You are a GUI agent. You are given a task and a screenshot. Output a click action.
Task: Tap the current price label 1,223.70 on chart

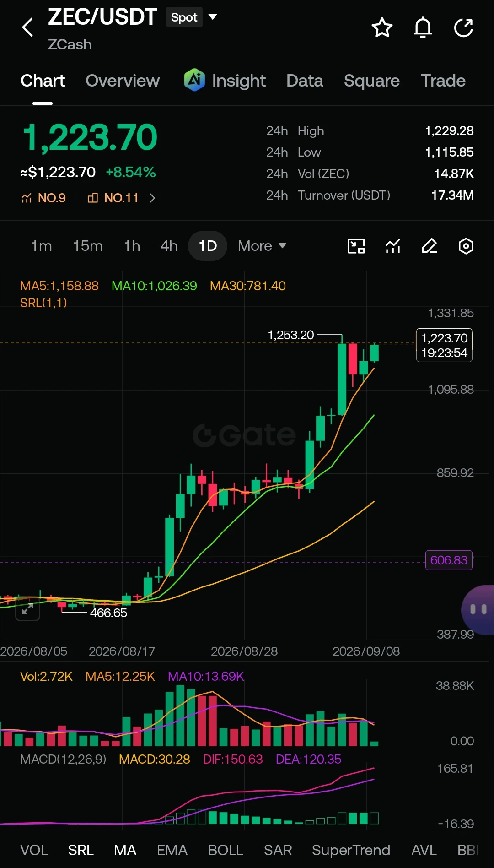[444, 345]
